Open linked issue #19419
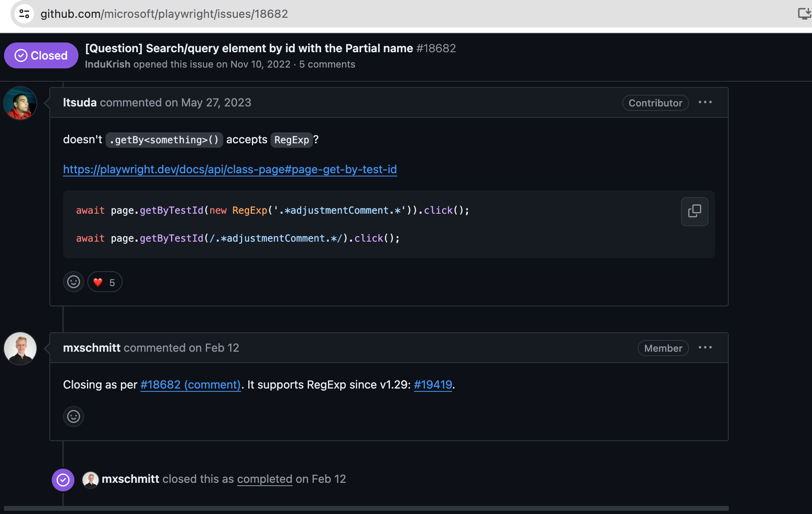 point(433,385)
